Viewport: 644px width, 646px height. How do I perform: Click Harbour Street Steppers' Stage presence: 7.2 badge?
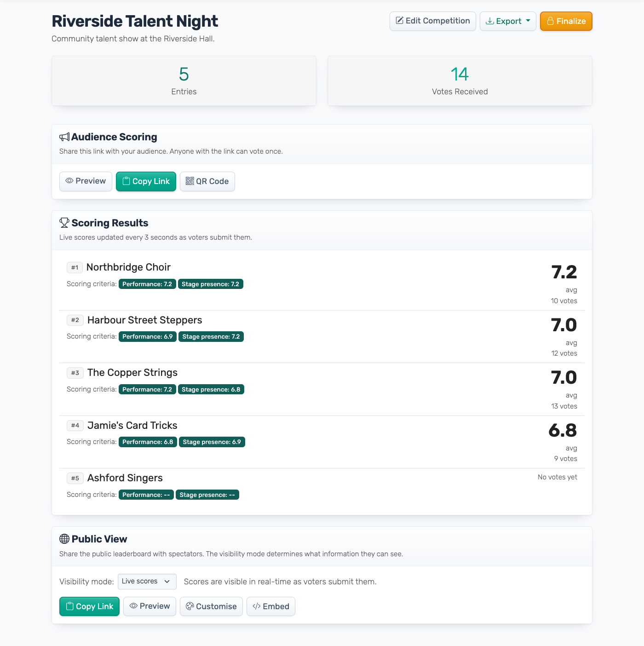pos(211,337)
